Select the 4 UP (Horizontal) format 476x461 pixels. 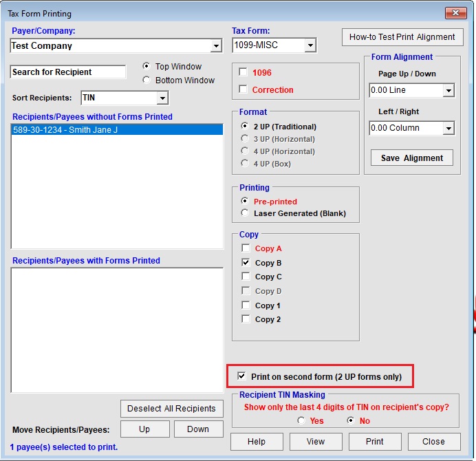click(245, 151)
